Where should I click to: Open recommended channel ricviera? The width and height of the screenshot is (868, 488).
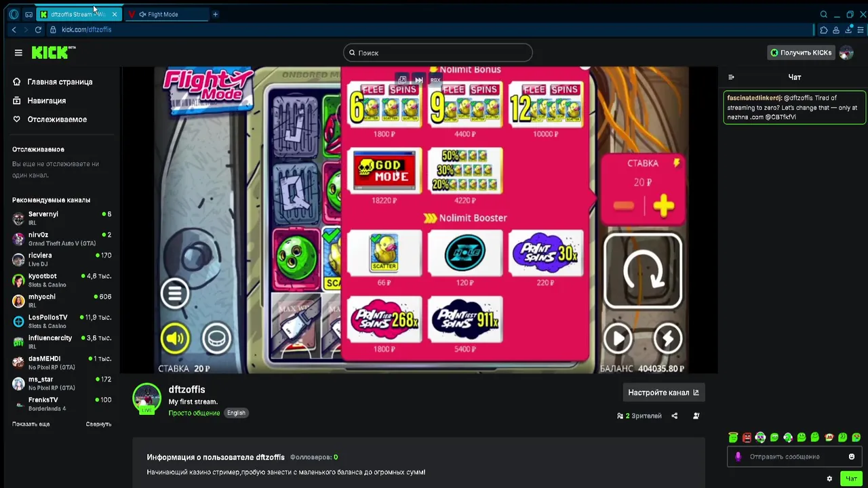point(62,260)
